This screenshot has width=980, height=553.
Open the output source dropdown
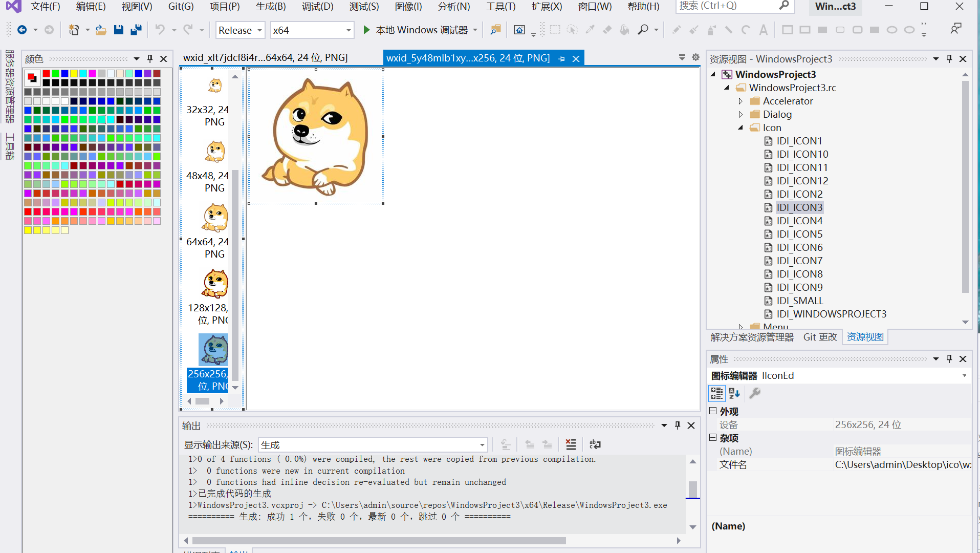coord(373,445)
